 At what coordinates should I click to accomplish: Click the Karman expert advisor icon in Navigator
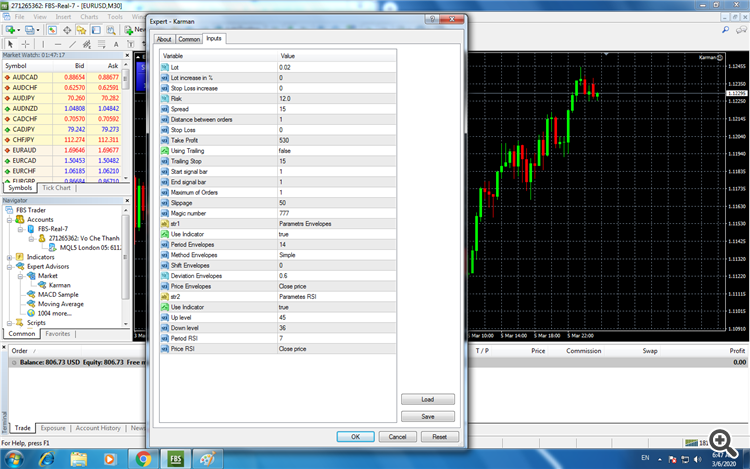[42, 285]
